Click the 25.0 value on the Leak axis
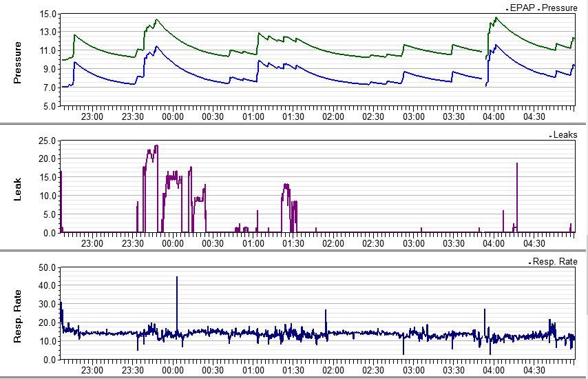Screen dimensions: 588x379 (47, 141)
